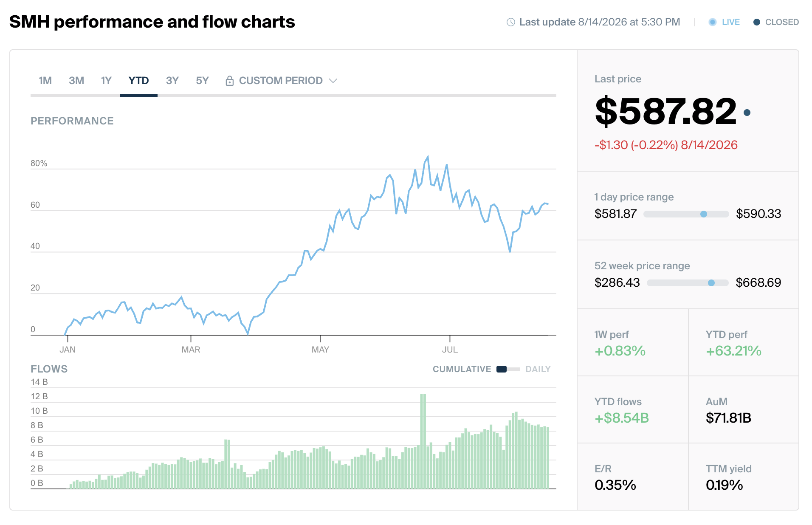Click the LIVE status dot icon

(713, 22)
